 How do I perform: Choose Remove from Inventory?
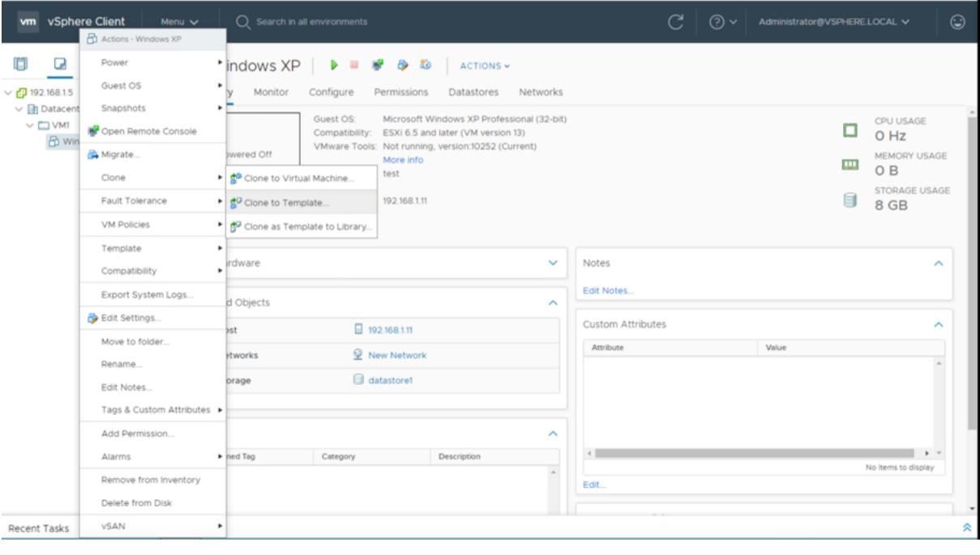152,480
